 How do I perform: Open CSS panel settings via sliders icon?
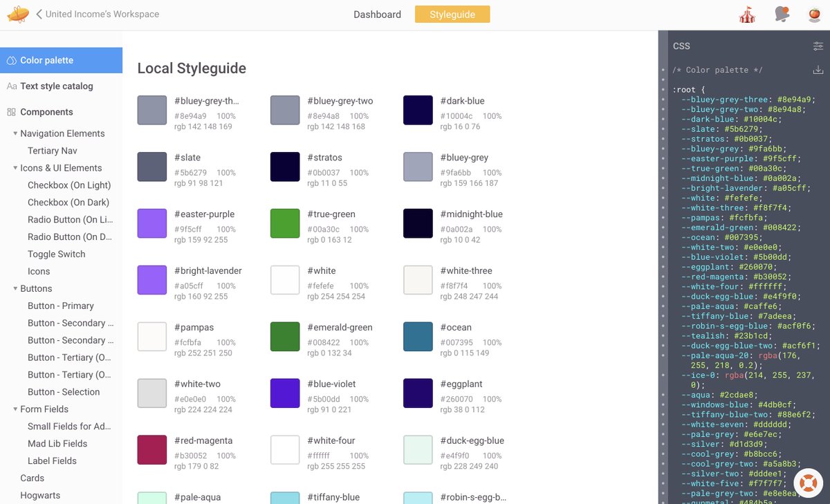(x=819, y=46)
